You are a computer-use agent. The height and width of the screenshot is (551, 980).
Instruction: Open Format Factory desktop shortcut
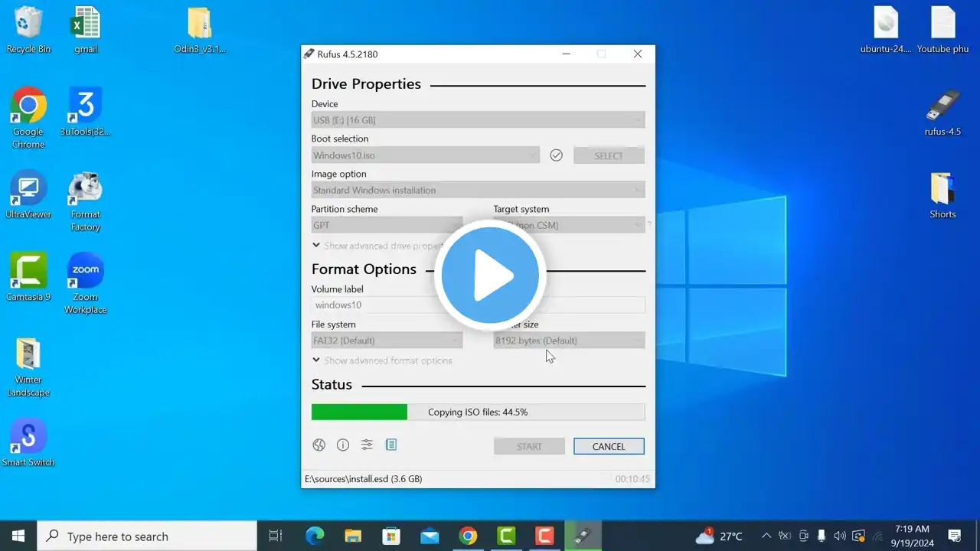pos(86,201)
